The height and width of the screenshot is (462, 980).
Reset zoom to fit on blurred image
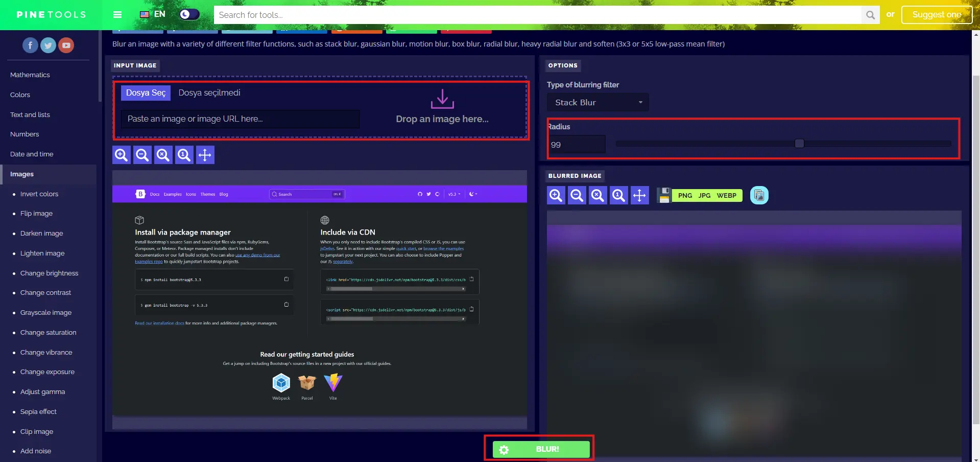[x=597, y=195]
